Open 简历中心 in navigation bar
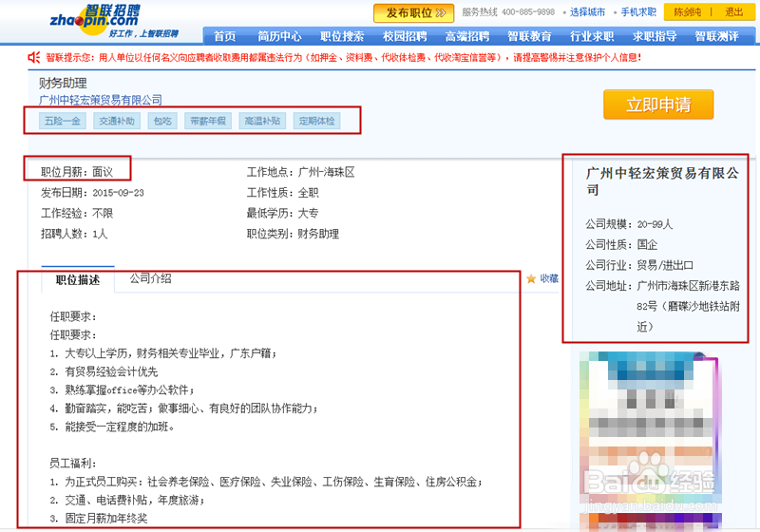Image resolution: width=760 pixels, height=532 pixels. 279,36
